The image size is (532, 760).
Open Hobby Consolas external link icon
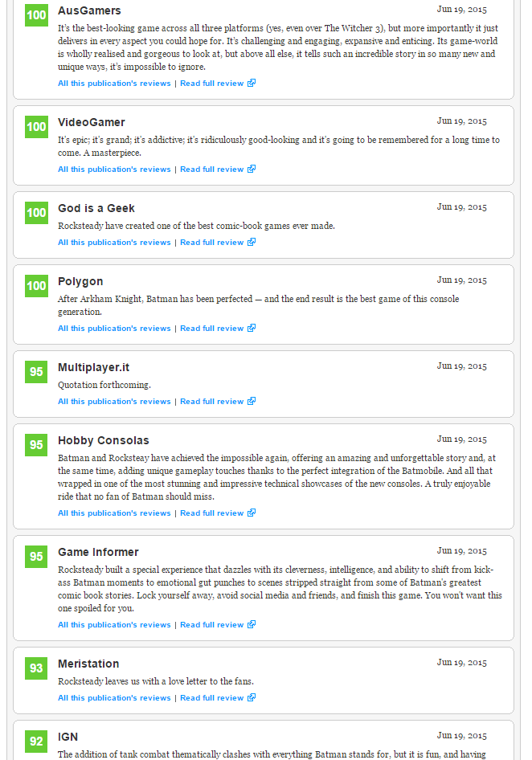click(x=252, y=513)
